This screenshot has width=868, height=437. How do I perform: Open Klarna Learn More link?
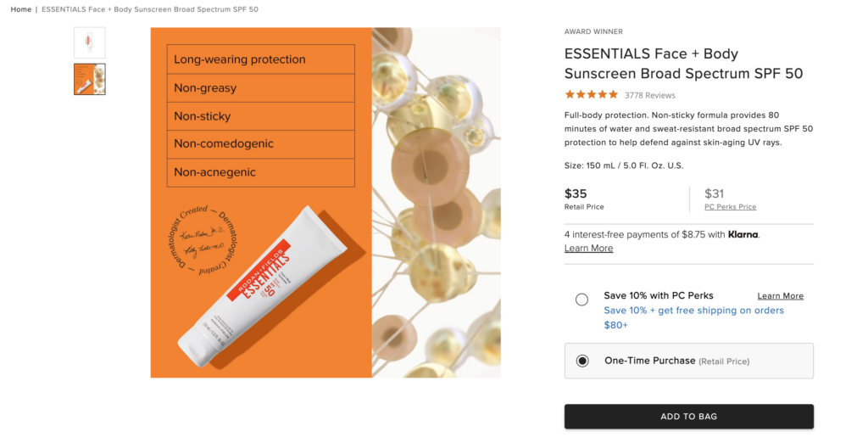(x=588, y=248)
